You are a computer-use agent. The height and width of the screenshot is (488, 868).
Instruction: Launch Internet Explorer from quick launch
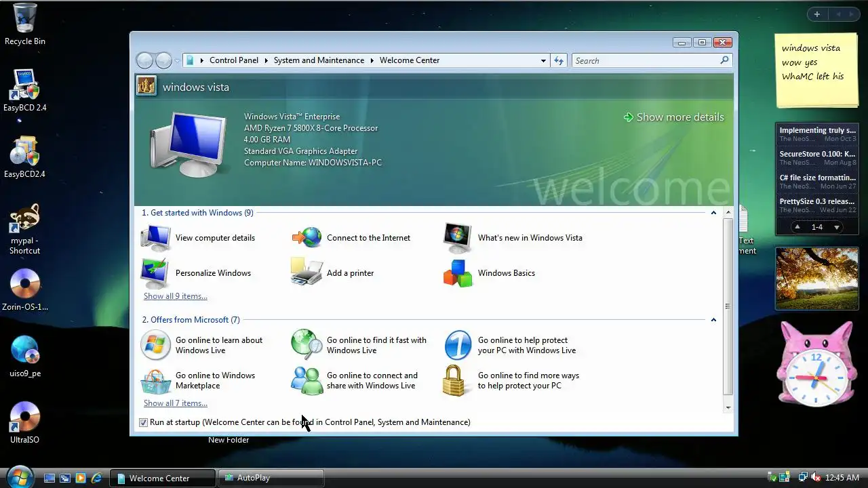pos(97,478)
